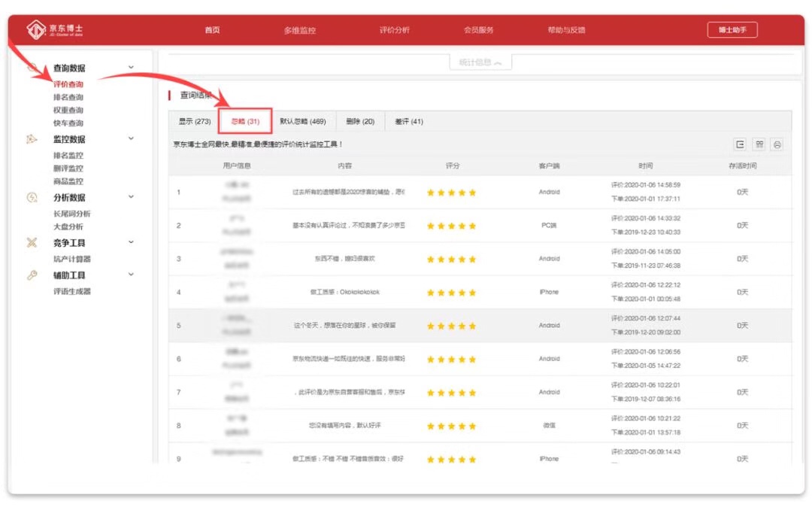The width and height of the screenshot is (812, 510).
Task: Open 排名查询 in the sidebar
Action: pos(68,97)
